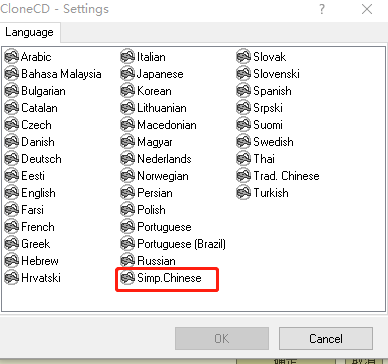Click the icon beside English
Image resolution: width=388 pixels, height=364 pixels.
pyautogui.click(x=12, y=193)
